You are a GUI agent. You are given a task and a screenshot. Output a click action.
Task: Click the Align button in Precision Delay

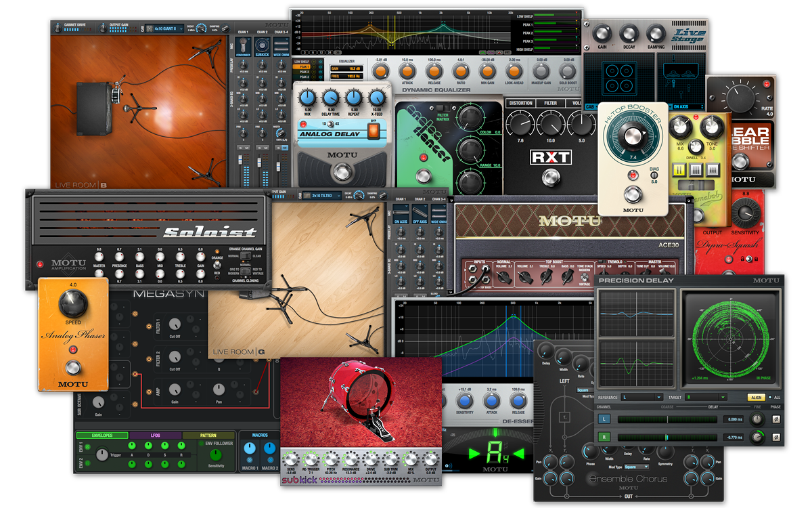[x=755, y=398]
